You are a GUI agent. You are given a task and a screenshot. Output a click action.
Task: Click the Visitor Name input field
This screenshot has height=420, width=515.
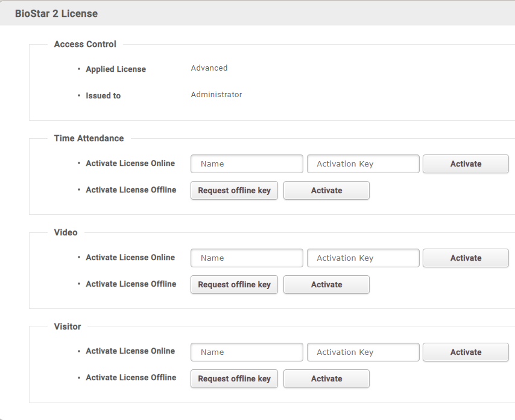click(247, 352)
